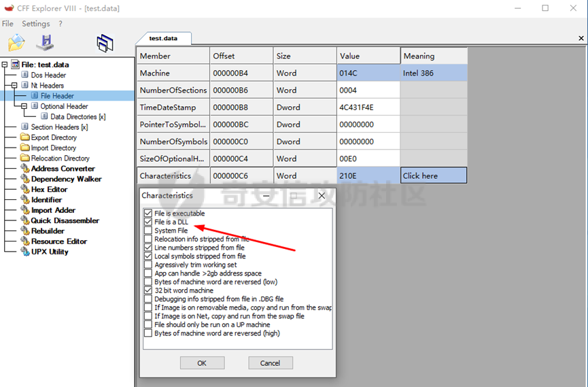The width and height of the screenshot is (588, 387).
Task: Click the save disk toolbar icon
Action: coord(45,43)
